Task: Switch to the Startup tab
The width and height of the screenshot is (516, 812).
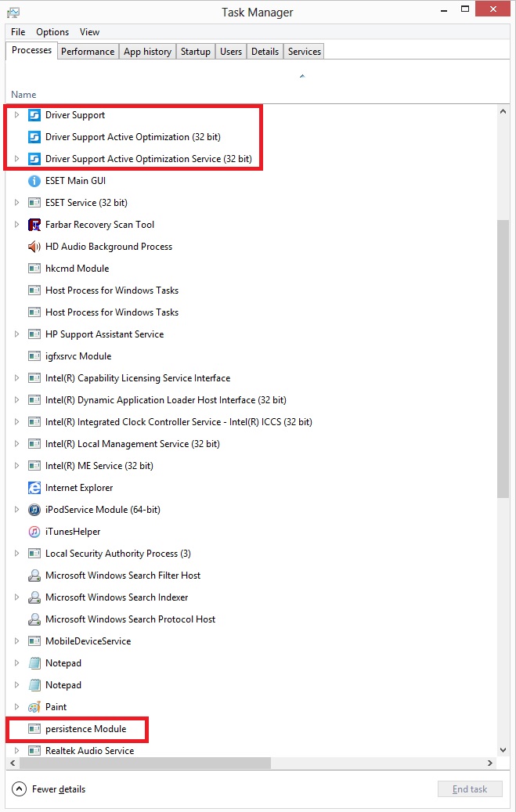Action: tap(195, 51)
